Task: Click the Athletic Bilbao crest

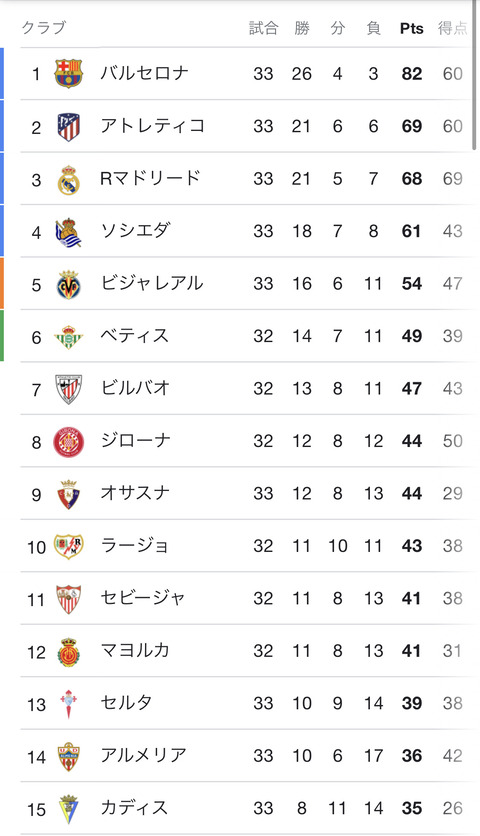Action: tap(68, 389)
